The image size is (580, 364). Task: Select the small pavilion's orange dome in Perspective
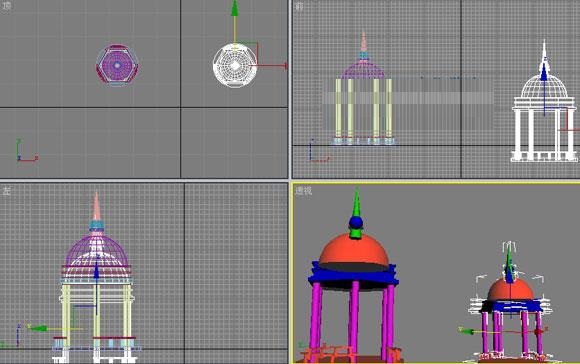[x=511, y=290]
